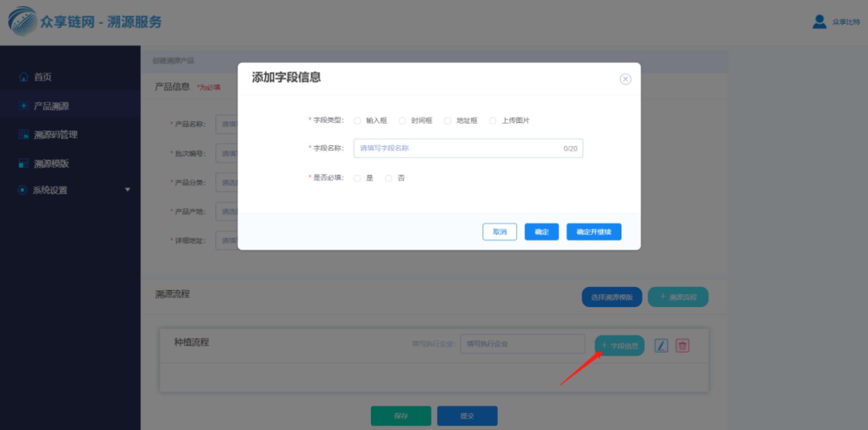Focus the 填写执行企业 input field
Screen dimensions: 868x430
pos(522,344)
